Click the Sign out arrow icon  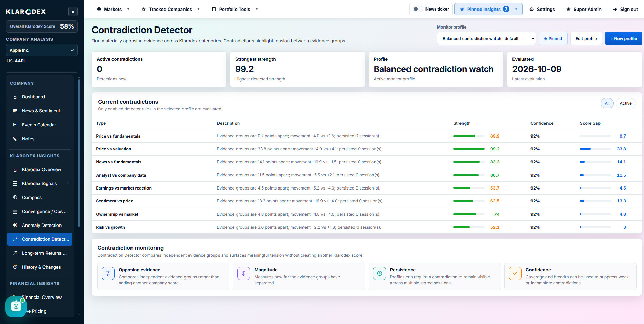(615, 10)
